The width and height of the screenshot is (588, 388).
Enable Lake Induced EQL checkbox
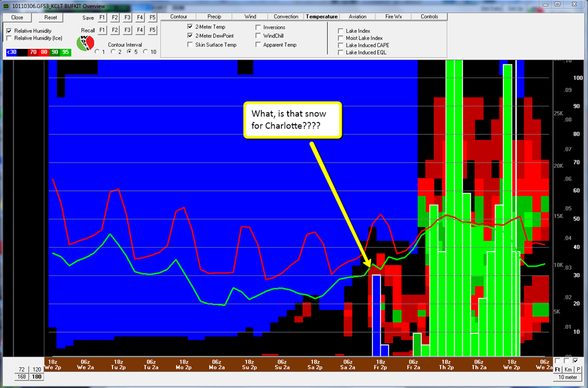pyautogui.click(x=341, y=52)
